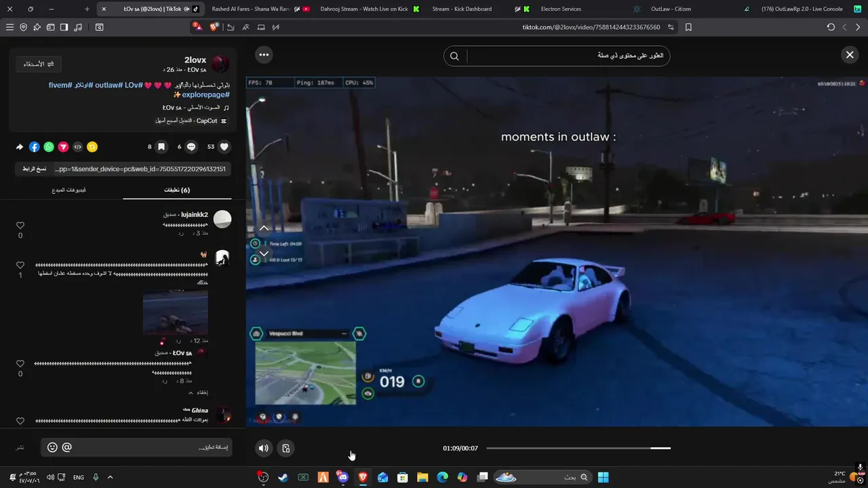Open the 2lovx profile name
The height and width of the screenshot is (488, 868).
pos(195,60)
